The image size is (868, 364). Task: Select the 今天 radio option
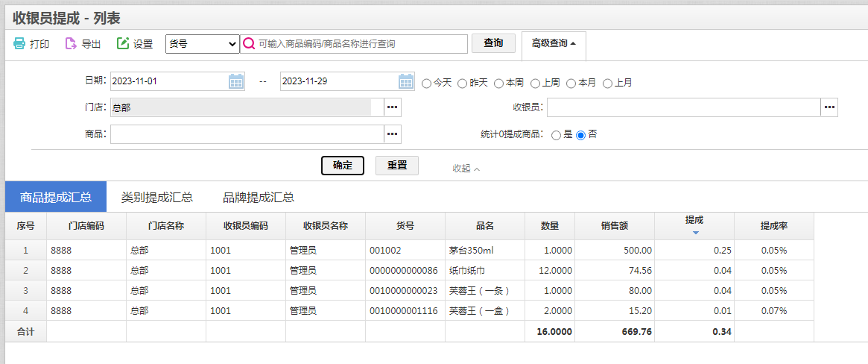pos(426,83)
